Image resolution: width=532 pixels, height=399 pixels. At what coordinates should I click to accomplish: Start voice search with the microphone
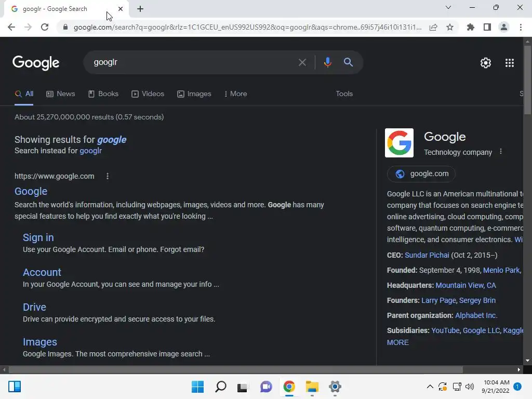[x=327, y=62]
